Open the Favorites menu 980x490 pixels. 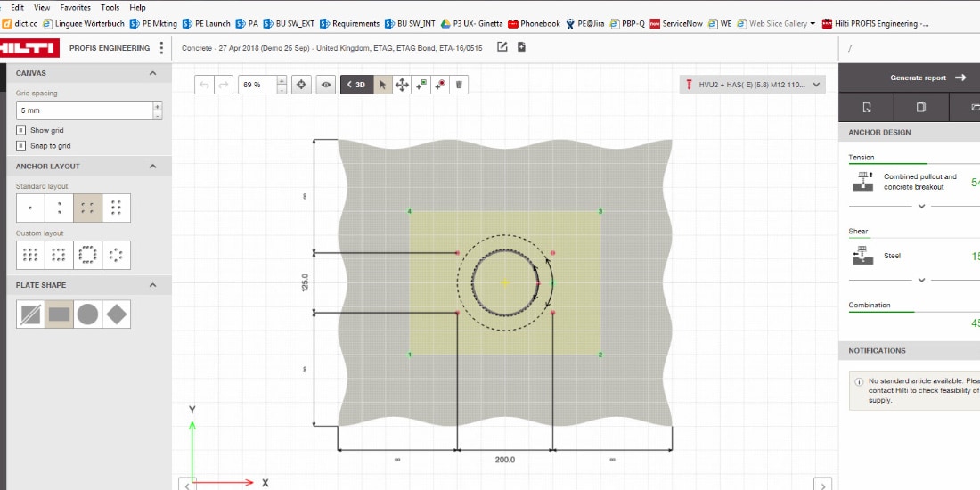coord(75,7)
